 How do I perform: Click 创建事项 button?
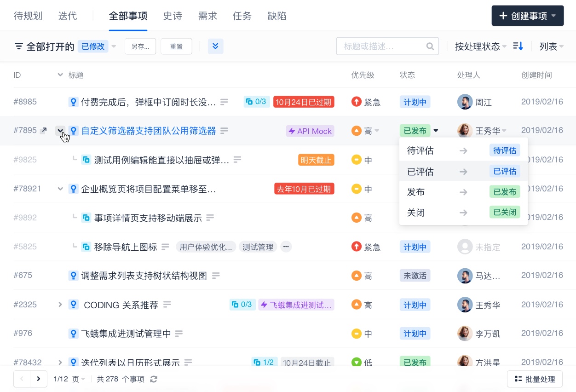(528, 16)
